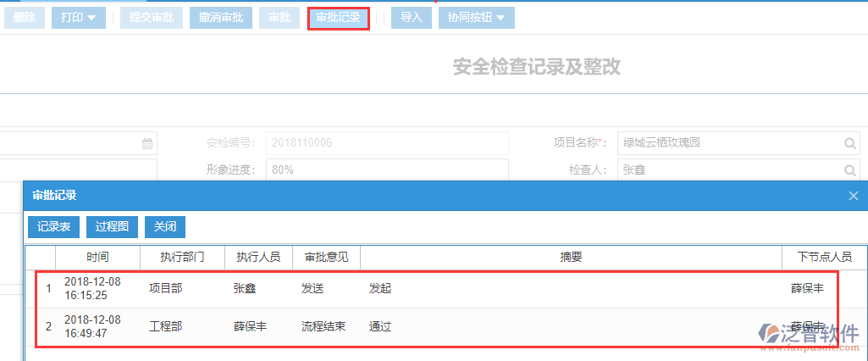Select the second approval record row

click(423, 326)
